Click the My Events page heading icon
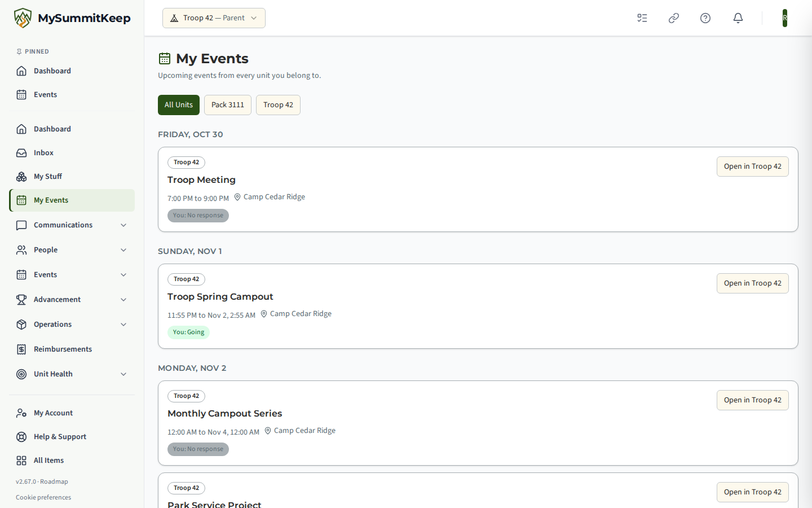812x508 pixels. 165,58
